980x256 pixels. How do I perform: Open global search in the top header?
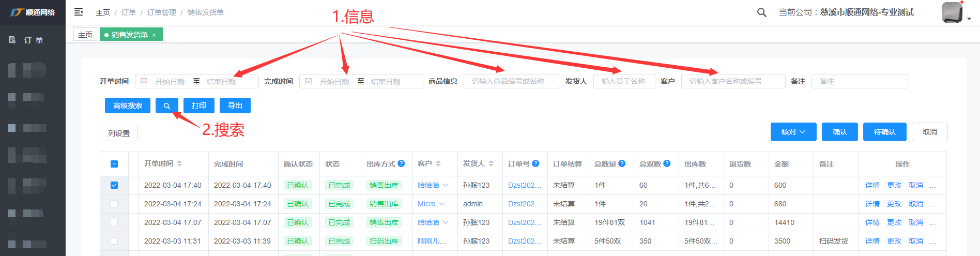coord(761,12)
